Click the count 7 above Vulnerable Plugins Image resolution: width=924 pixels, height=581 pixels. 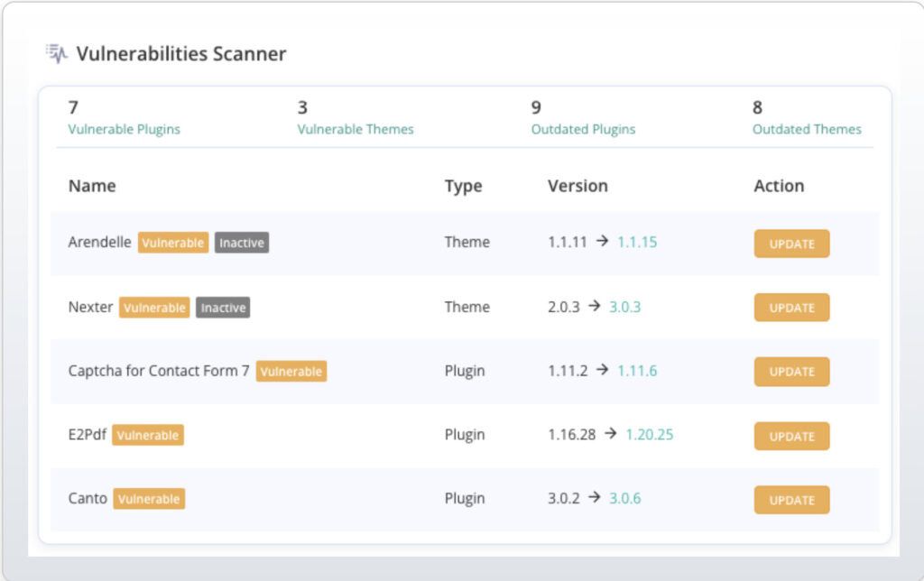(x=73, y=107)
